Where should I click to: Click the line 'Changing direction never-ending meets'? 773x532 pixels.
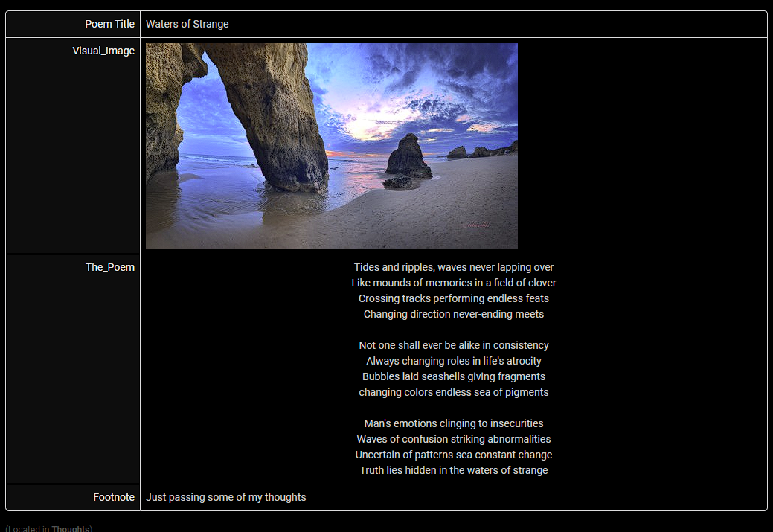453,314
